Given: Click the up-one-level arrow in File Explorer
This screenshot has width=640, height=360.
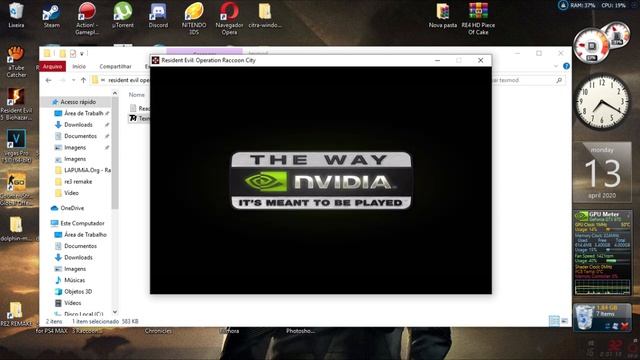Looking at the screenshot, I should (x=83, y=80).
